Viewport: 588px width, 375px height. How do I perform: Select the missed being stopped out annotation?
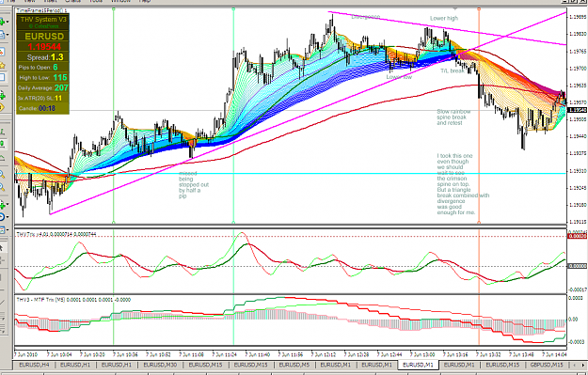pos(194,185)
